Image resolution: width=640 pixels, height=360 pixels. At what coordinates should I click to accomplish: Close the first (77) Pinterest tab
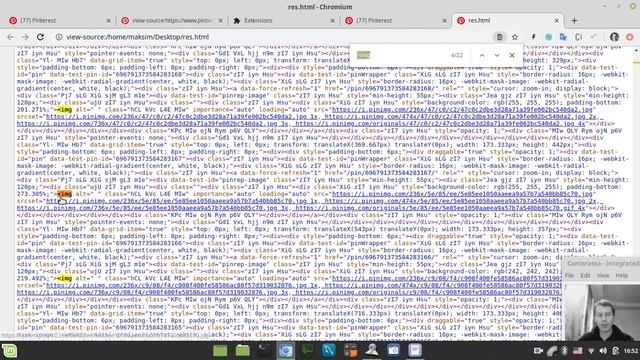109,20
